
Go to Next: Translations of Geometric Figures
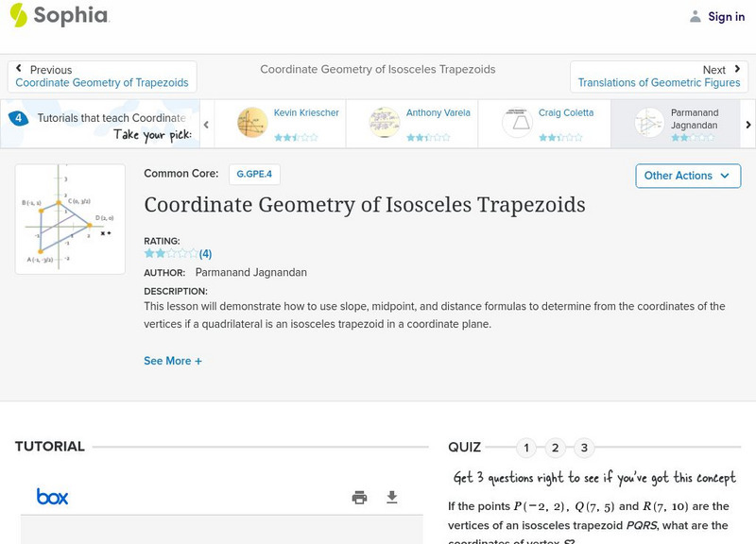click(659, 76)
